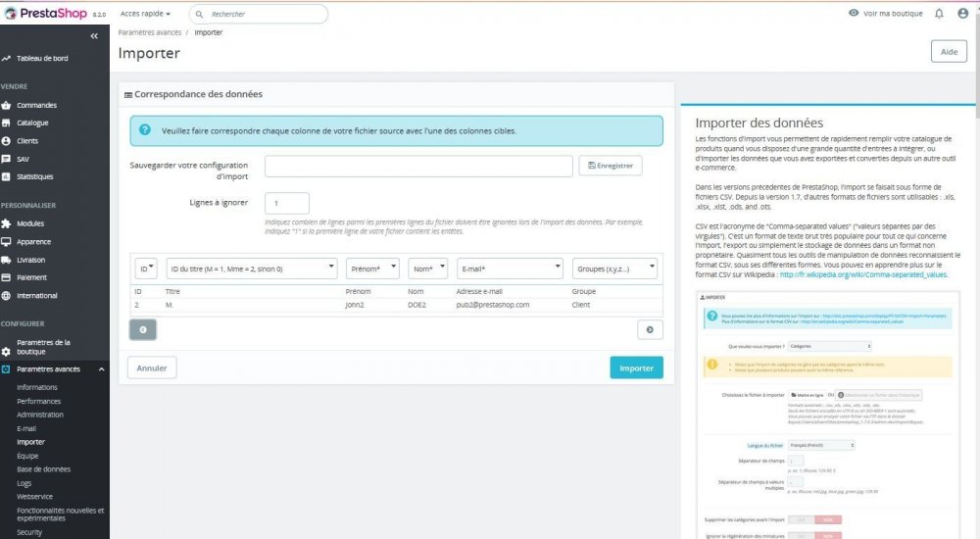
Task: Open the E-mail submenu item
Action: point(26,428)
